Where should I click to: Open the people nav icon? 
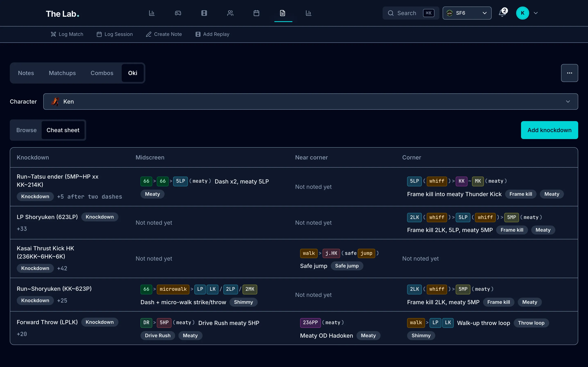click(230, 13)
